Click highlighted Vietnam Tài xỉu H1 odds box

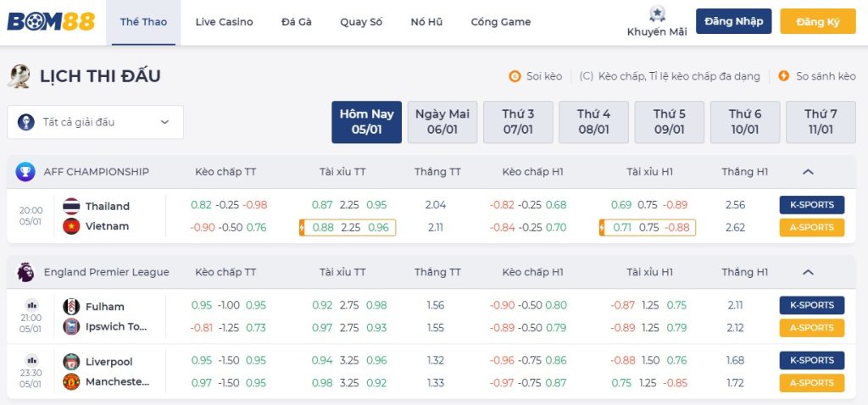tap(648, 227)
